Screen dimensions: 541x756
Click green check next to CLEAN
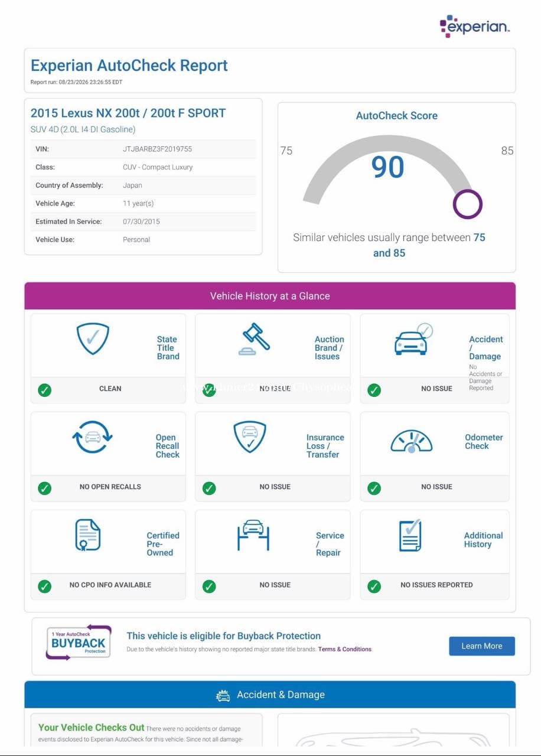(x=44, y=390)
